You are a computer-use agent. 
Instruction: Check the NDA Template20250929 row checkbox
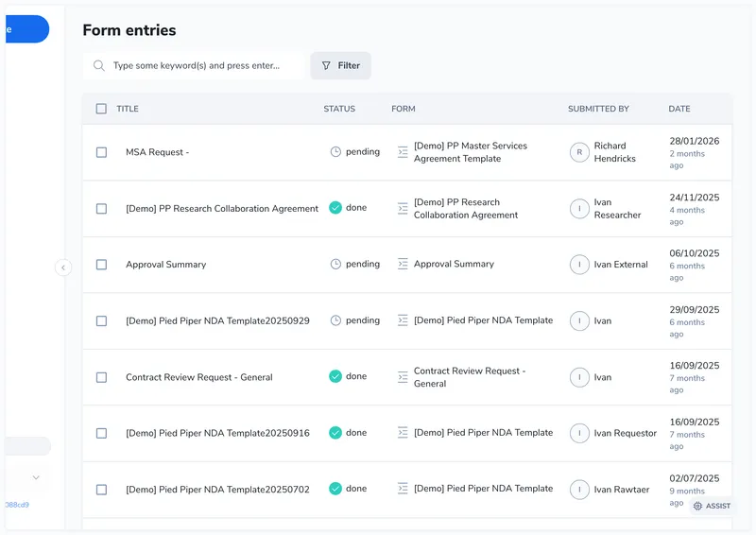click(x=101, y=320)
